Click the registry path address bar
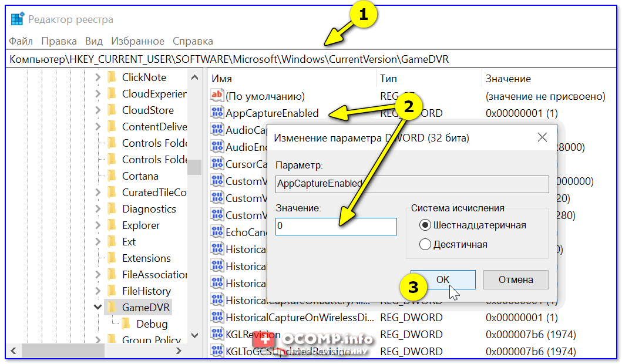The width and height of the screenshot is (622, 364). click(x=311, y=59)
